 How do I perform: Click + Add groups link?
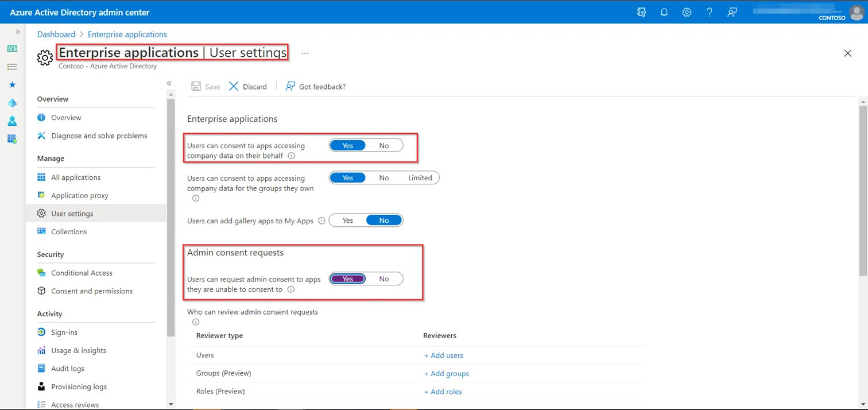(x=446, y=374)
